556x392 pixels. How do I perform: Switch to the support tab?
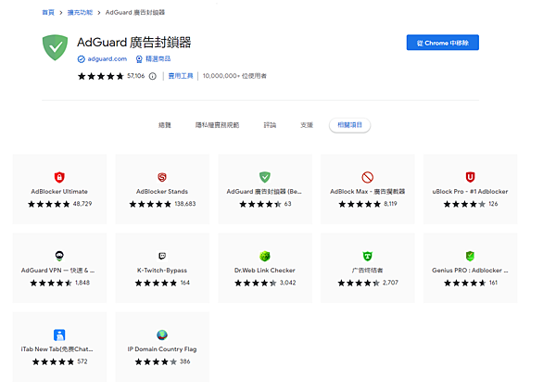click(307, 125)
